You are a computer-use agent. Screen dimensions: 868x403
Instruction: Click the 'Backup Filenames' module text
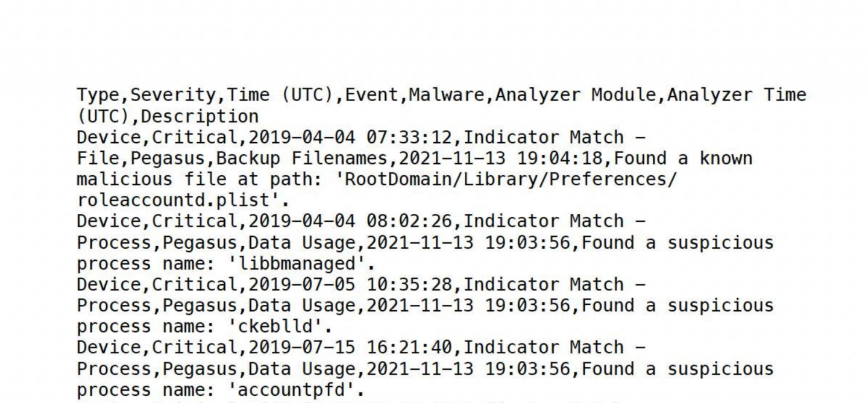[301, 158]
